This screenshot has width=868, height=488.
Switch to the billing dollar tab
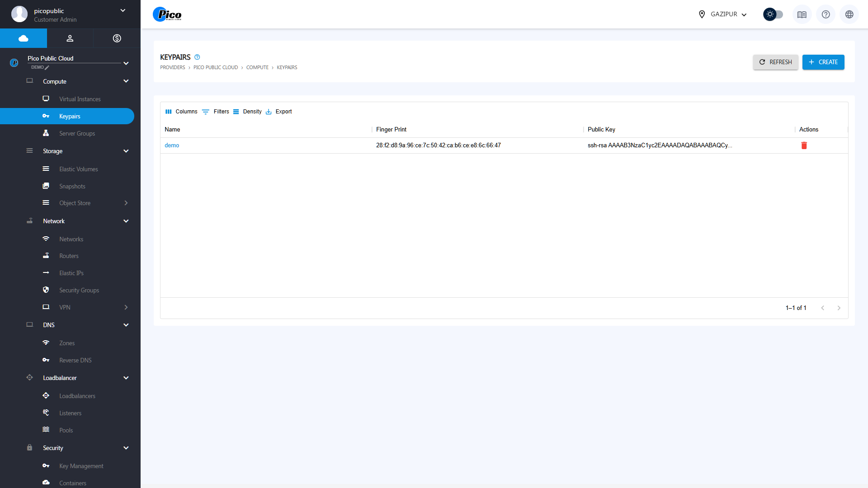tap(117, 38)
